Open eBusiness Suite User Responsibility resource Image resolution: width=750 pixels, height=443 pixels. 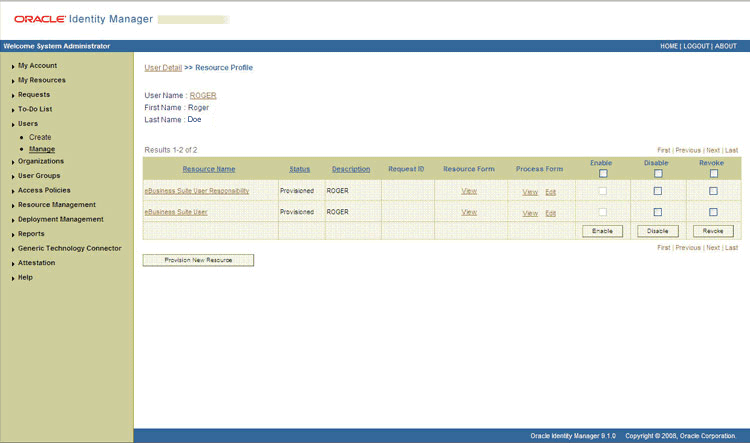coord(197,190)
